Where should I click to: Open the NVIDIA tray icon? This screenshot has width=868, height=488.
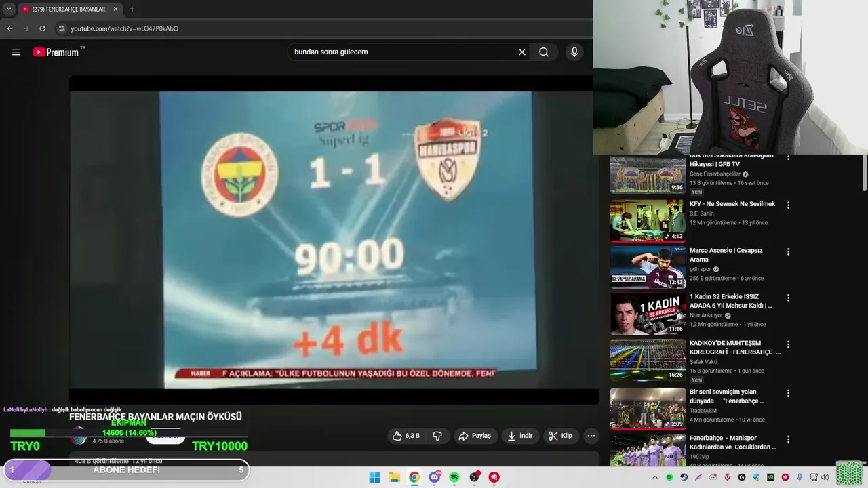(770, 477)
